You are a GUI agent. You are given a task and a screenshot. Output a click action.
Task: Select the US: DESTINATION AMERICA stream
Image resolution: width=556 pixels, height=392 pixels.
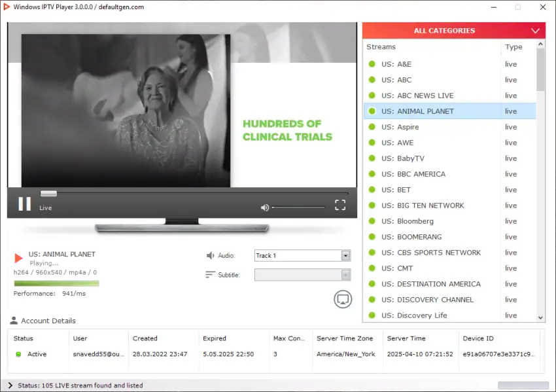click(449, 284)
